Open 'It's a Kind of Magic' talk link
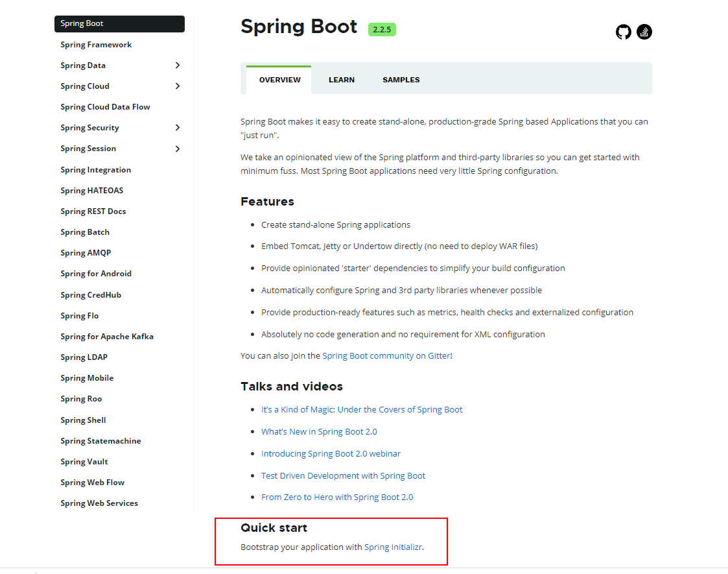Viewport: 728px width, 574px height. click(x=362, y=410)
